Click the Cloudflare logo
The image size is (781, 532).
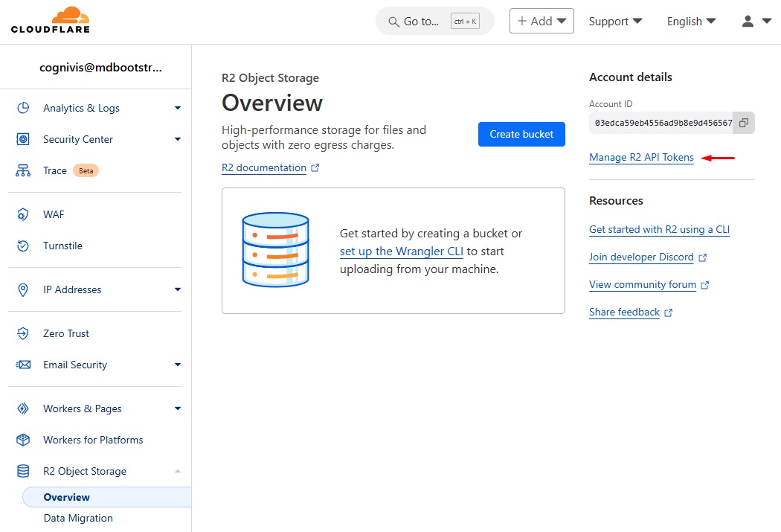tap(51, 20)
